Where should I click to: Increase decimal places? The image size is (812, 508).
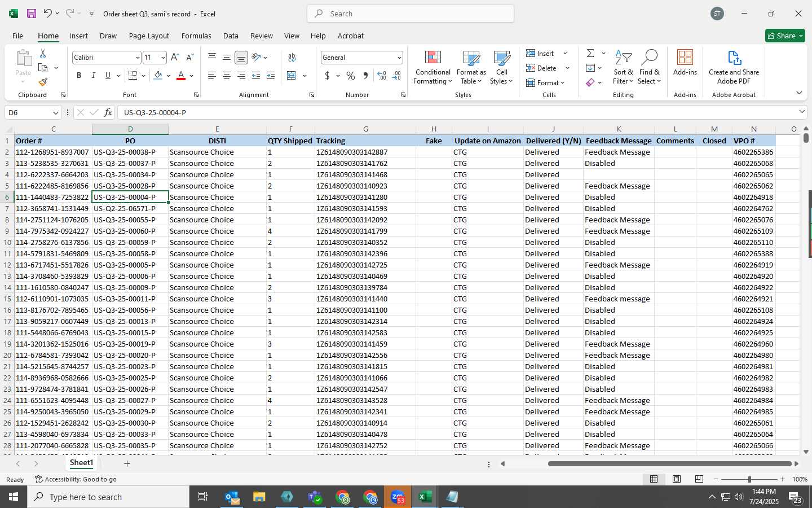[382, 76]
